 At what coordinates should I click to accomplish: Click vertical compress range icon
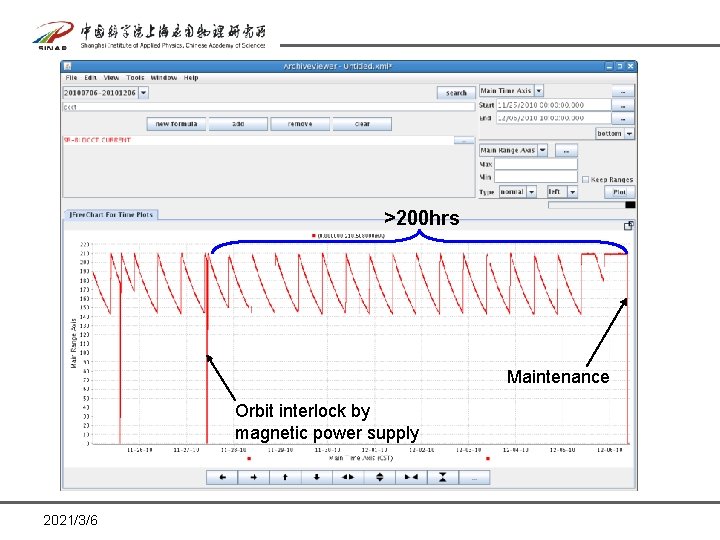[443, 478]
